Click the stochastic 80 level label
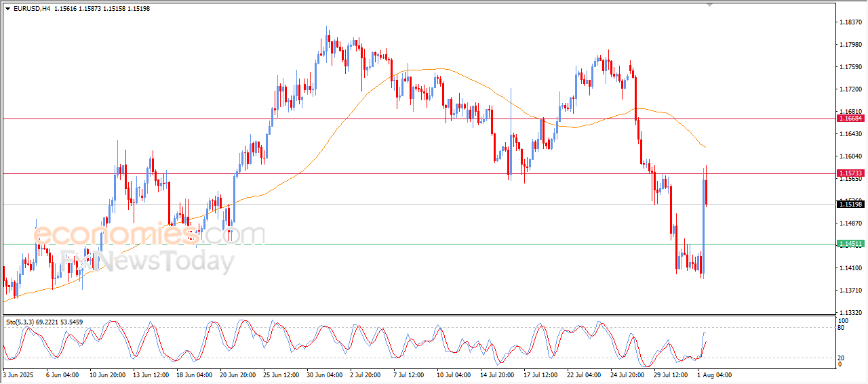The width and height of the screenshot is (868, 384). (x=842, y=328)
